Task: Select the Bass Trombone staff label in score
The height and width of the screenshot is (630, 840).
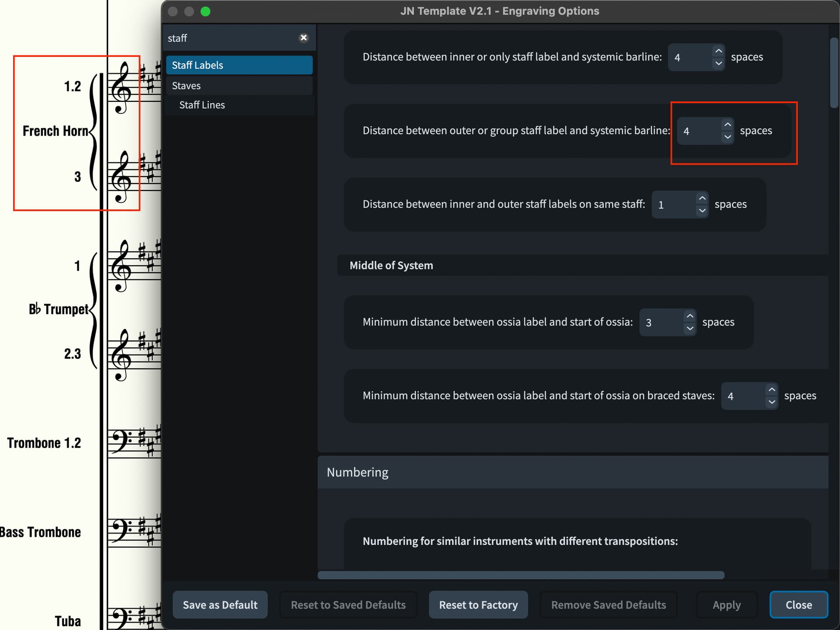Action: 40,532
